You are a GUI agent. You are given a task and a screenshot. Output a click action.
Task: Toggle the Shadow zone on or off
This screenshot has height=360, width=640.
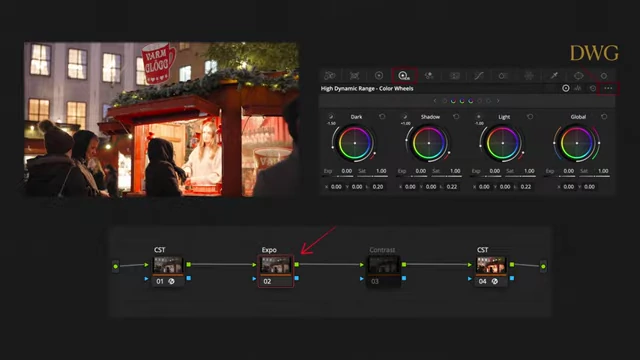click(404, 117)
